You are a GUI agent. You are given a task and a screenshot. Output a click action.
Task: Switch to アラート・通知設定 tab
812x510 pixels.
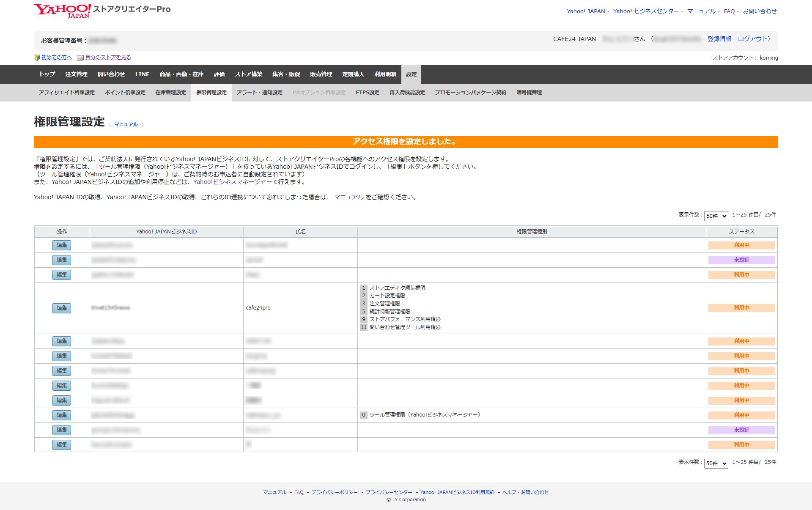click(259, 92)
